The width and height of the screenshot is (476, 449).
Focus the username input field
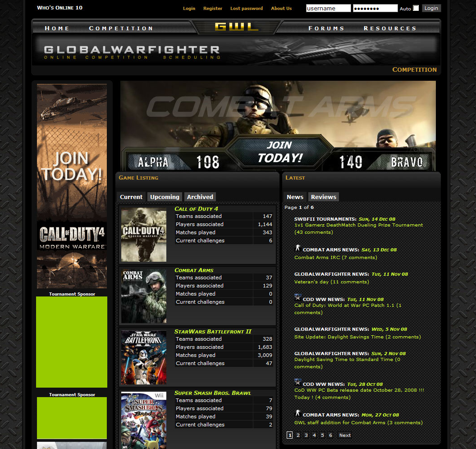coord(329,8)
